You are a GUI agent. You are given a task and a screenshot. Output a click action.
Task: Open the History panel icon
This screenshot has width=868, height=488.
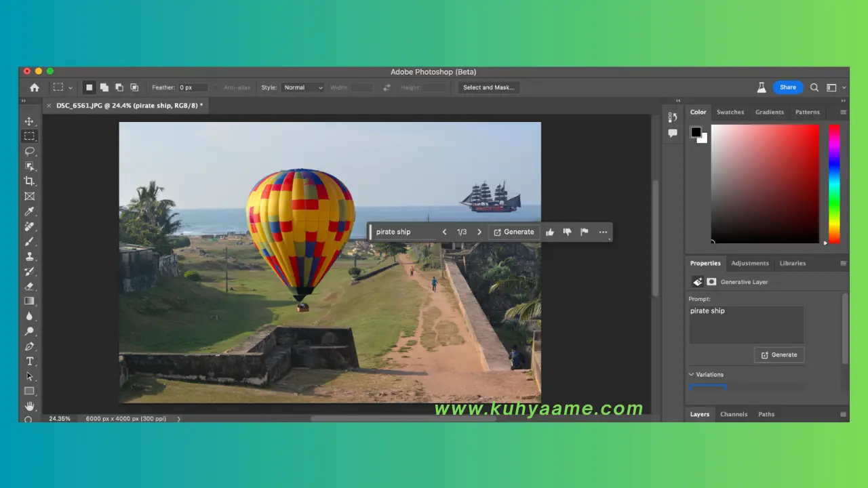pyautogui.click(x=673, y=117)
